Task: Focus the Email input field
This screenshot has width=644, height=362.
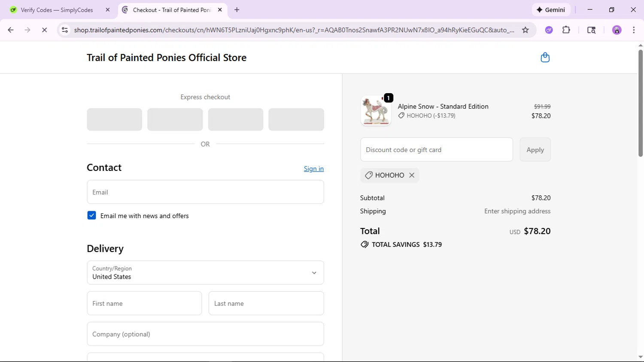Action: (205, 192)
